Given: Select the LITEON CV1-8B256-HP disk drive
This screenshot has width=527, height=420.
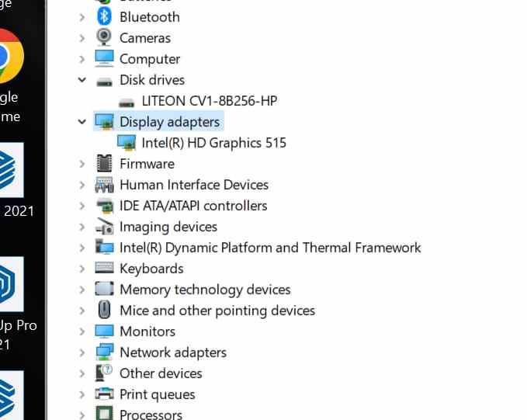Looking at the screenshot, I should click(209, 101).
